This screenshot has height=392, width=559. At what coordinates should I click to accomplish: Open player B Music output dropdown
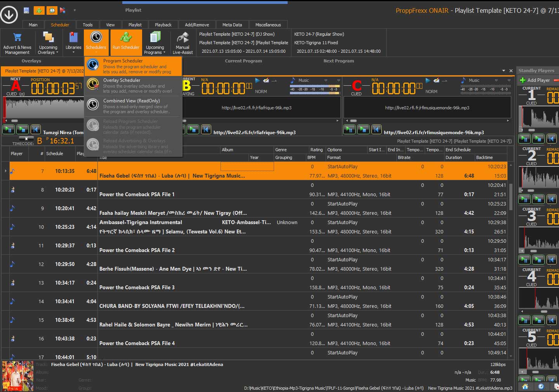click(x=326, y=80)
